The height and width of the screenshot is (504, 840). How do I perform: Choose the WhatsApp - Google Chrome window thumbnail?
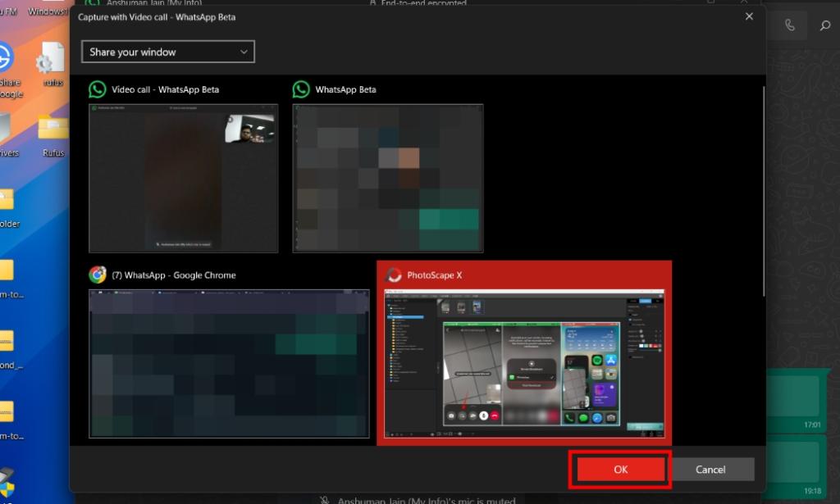229,364
